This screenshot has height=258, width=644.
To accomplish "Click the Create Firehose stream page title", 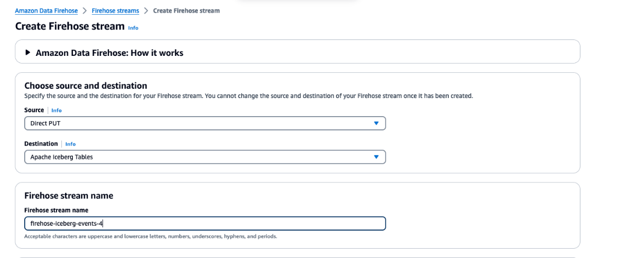I will [x=69, y=26].
